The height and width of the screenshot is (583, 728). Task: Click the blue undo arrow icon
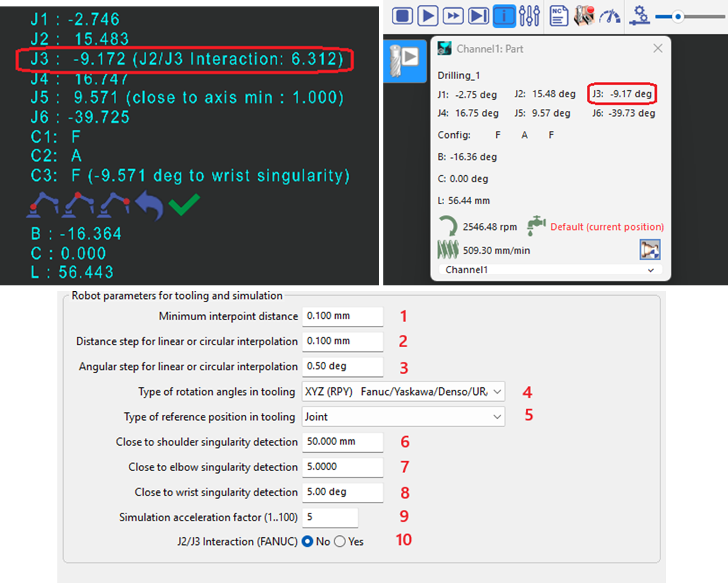pos(149,205)
